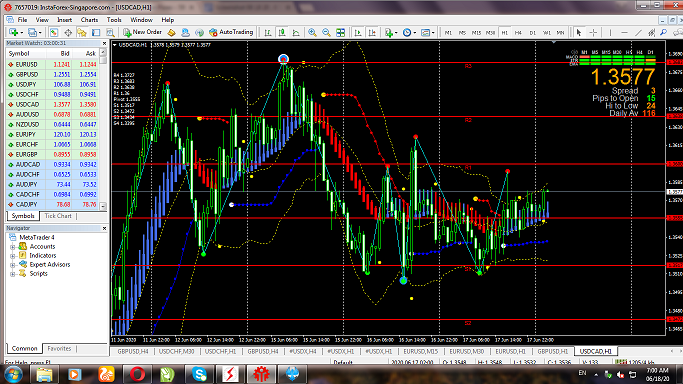Toggle chart Auto Scroll
Viewport: 683px width, 384px height.
click(x=358, y=32)
